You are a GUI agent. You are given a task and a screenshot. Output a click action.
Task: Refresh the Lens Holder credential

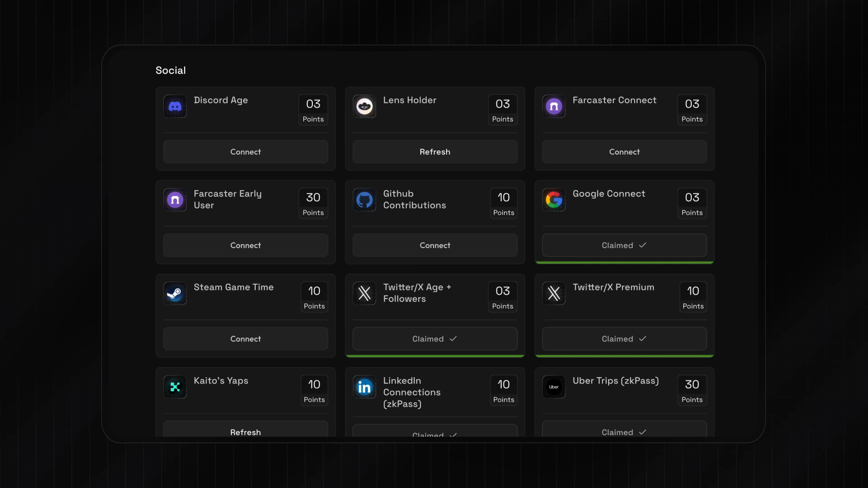(435, 152)
